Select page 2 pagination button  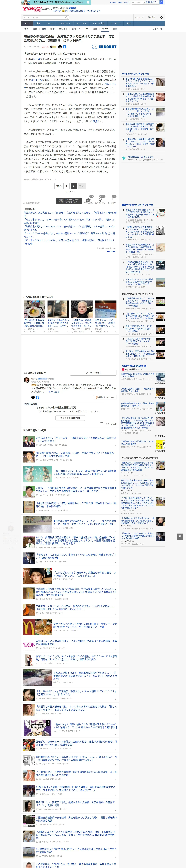coord(74,186)
